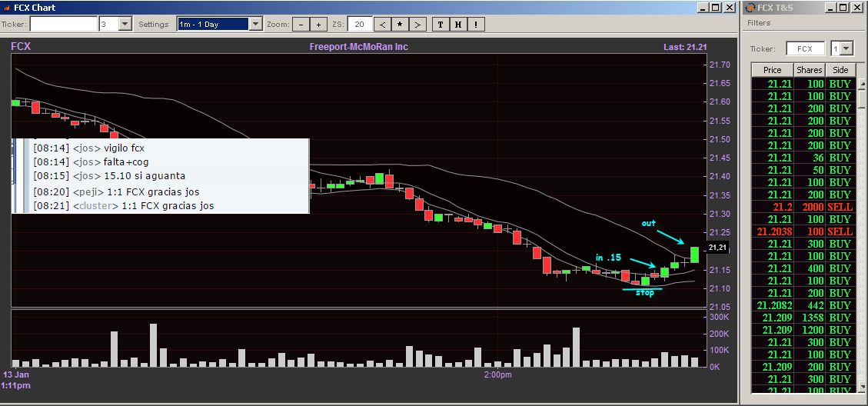Click the Ticker field containing FCX in T&S
The image size is (868, 406).
805,48
